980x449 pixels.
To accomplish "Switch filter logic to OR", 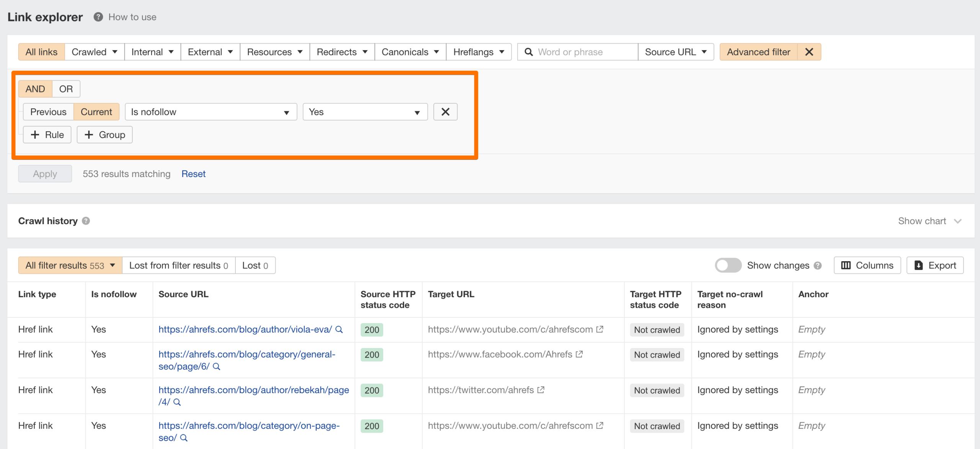I will [x=66, y=89].
